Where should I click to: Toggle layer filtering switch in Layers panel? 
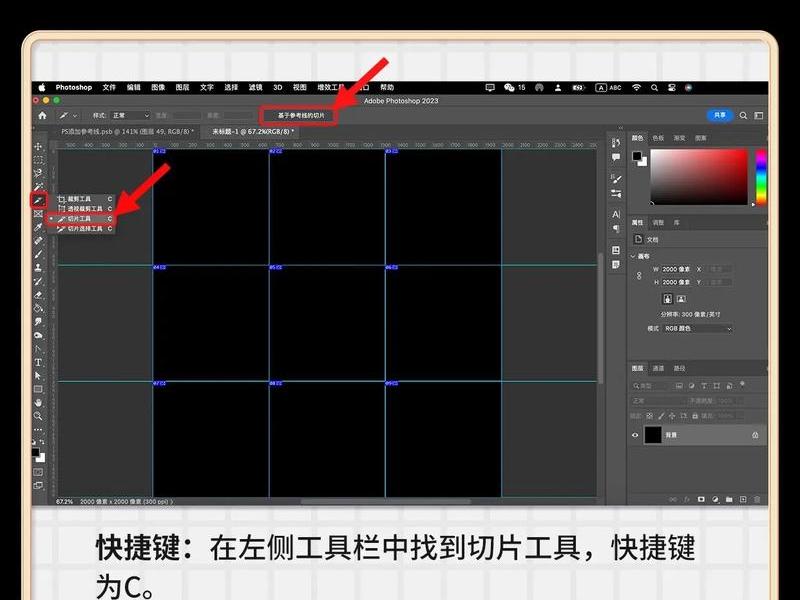(x=743, y=384)
